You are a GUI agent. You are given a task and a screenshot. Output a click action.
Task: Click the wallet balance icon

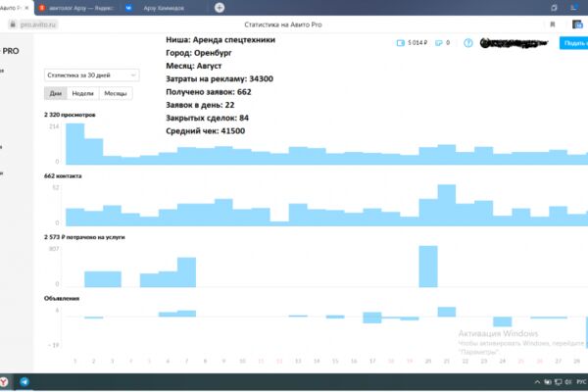(401, 43)
